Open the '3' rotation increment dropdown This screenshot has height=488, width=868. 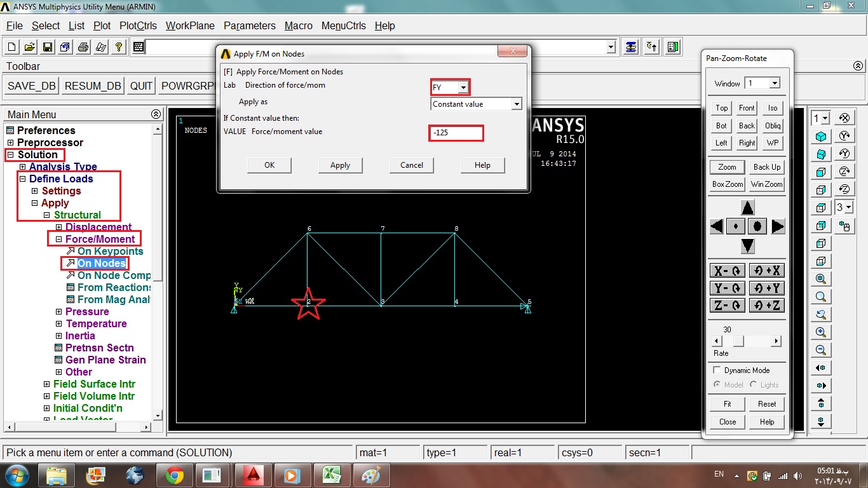click(850, 207)
